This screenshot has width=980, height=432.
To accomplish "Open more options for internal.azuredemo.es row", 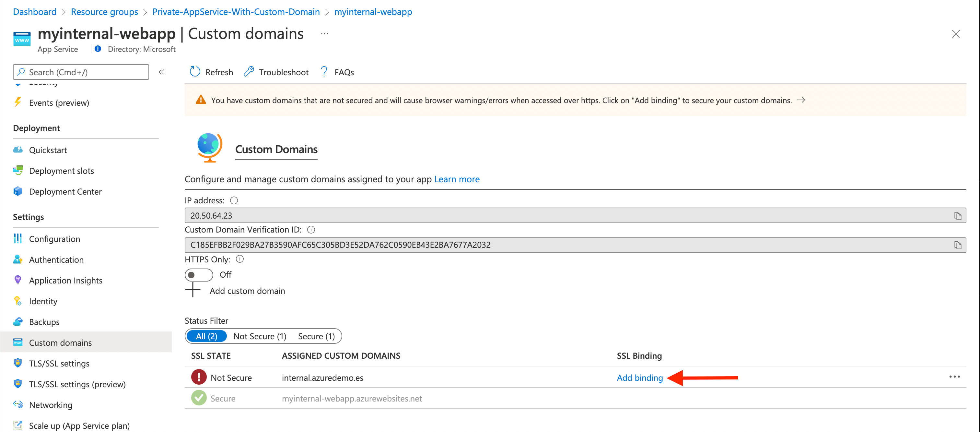I will click(954, 377).
